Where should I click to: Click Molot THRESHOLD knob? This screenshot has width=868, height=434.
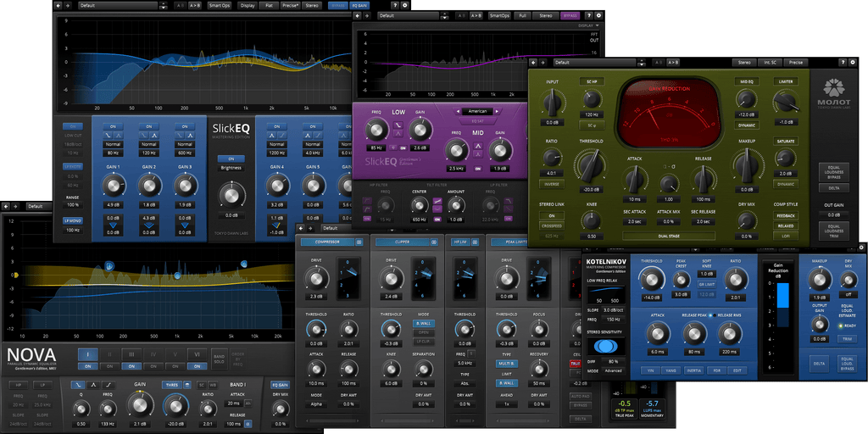(x=591, y=167)
